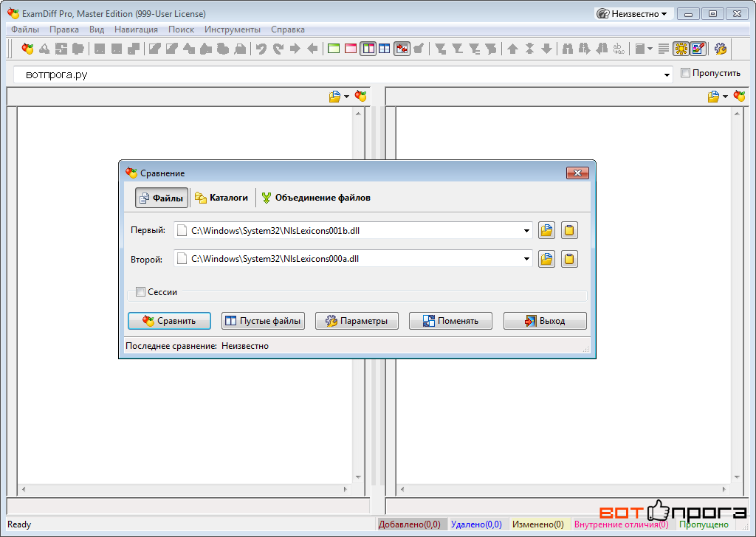
Task: Click the Undo arrow toolbar icon
Action: [261, 49]
